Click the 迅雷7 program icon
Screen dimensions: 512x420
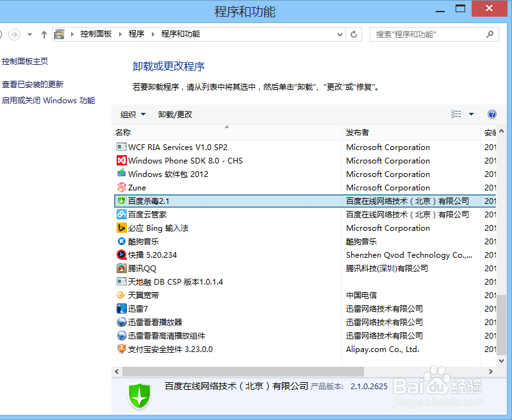pyautogui.click(x=122, y=308)
